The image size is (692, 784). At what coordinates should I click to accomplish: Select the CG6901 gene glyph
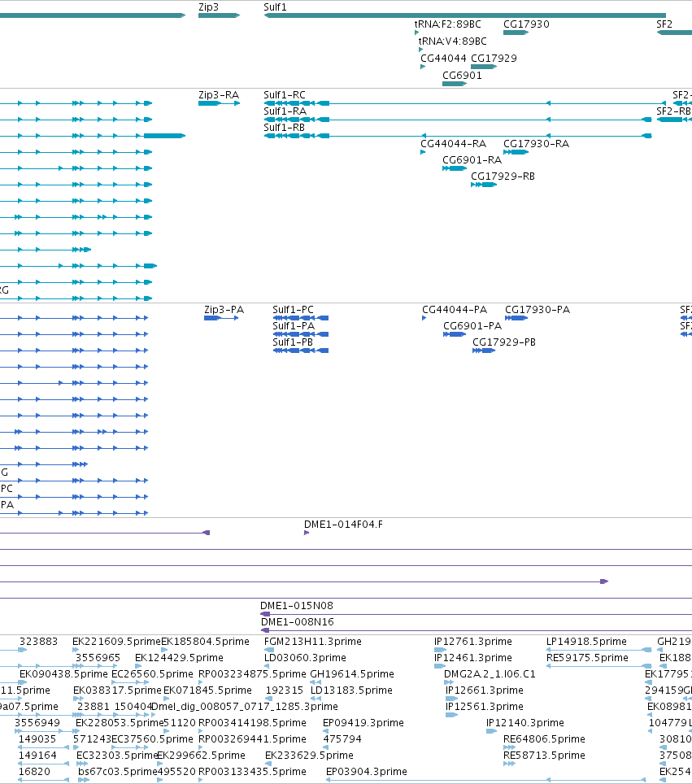point(455,84)
